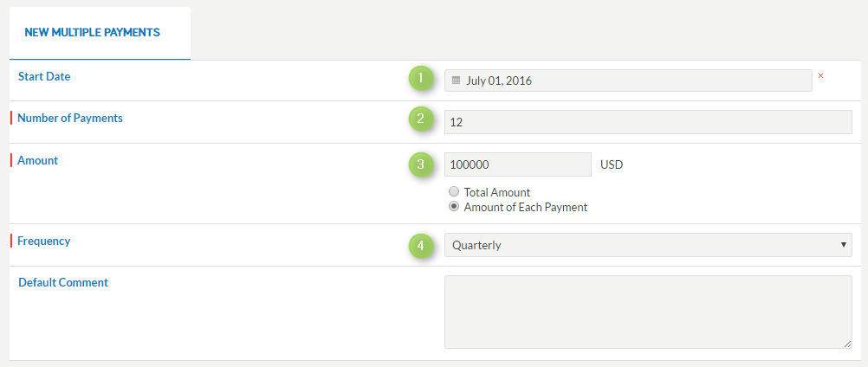
Task: Click the calendar icon in Start Date field
Action: (457, 80)
